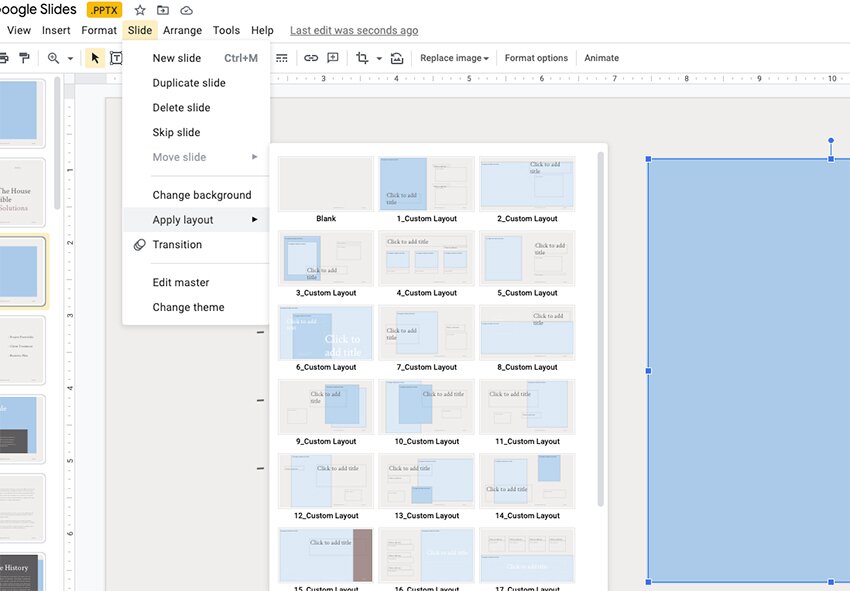The width and height of the screenshot is (850, 591).
Task: Click the reset image icon
Action: click(x=397, y=58)
